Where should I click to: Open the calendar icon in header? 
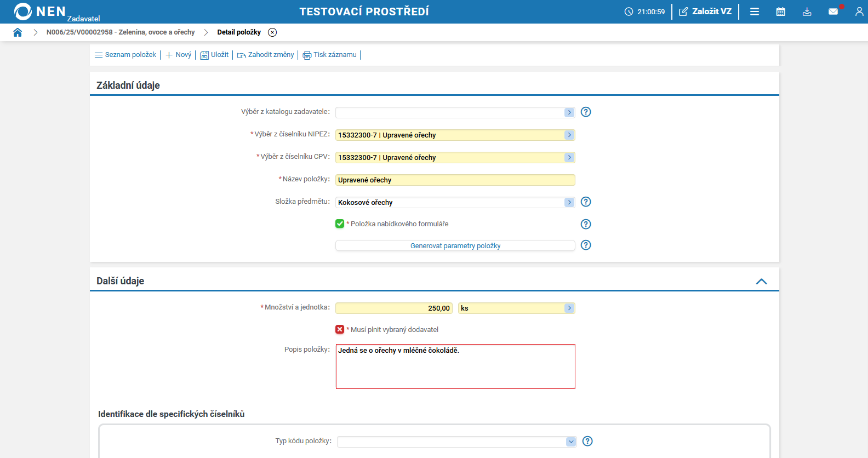pos(781,12)
